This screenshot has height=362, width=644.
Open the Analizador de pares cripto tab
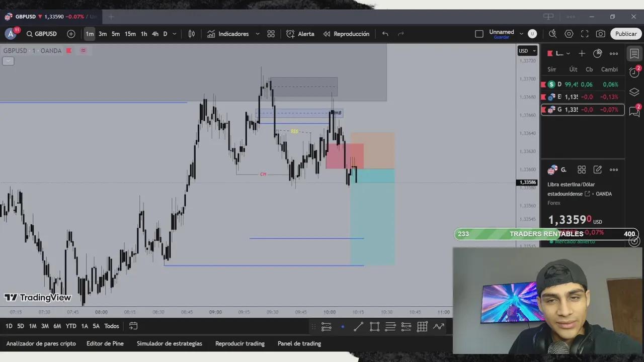(41, 344)
